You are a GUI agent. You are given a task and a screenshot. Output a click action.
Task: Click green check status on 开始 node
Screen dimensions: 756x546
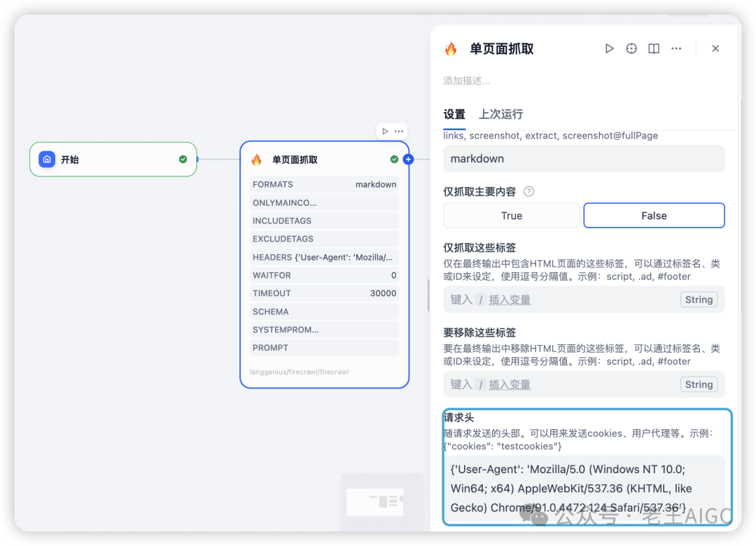[183, 159]
